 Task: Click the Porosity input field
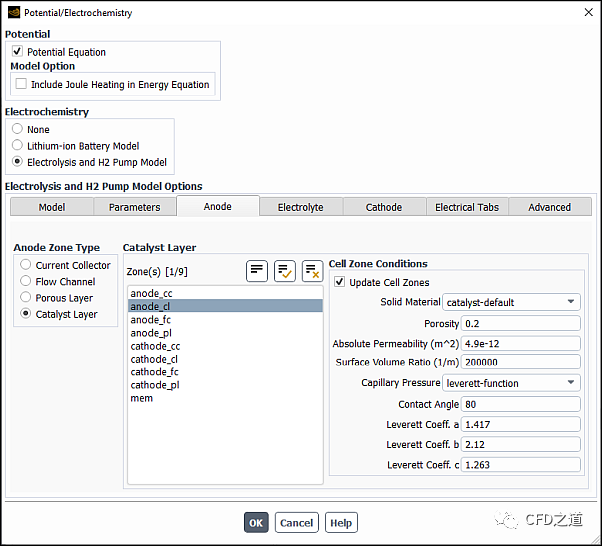(x=521, y=324)
